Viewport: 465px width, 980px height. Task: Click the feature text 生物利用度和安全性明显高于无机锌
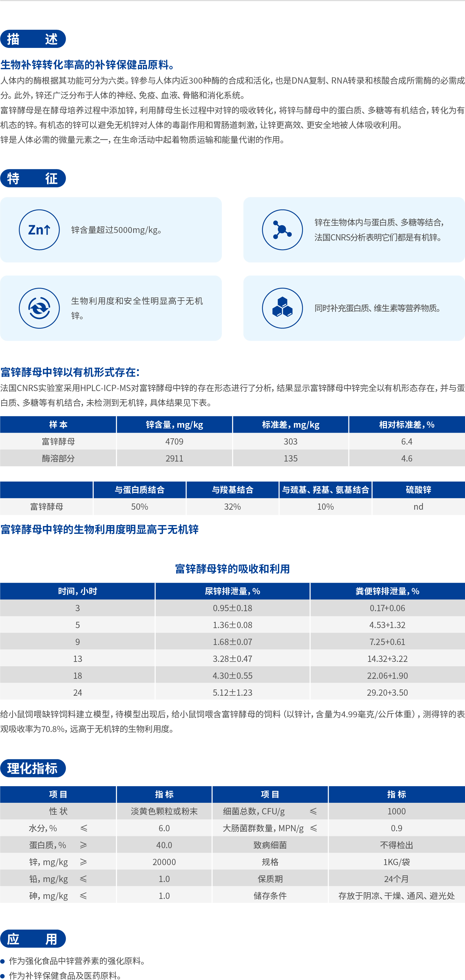137,308
